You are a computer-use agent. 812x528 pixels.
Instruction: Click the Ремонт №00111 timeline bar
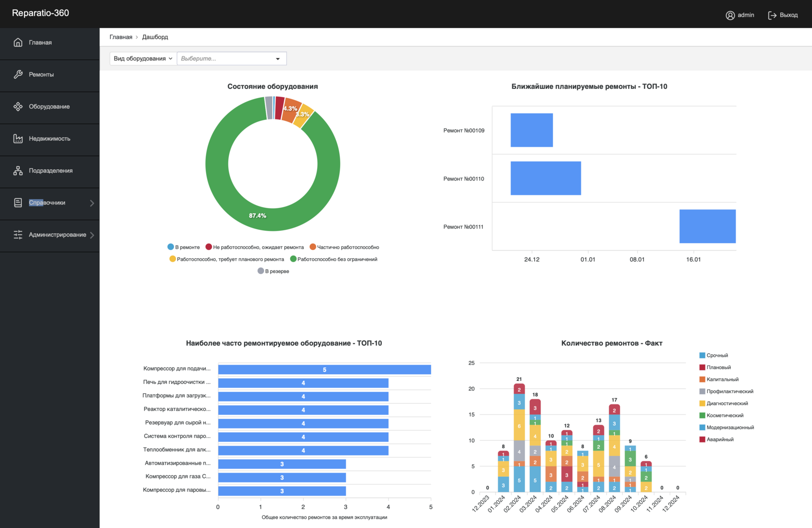[x=708, y=226]
